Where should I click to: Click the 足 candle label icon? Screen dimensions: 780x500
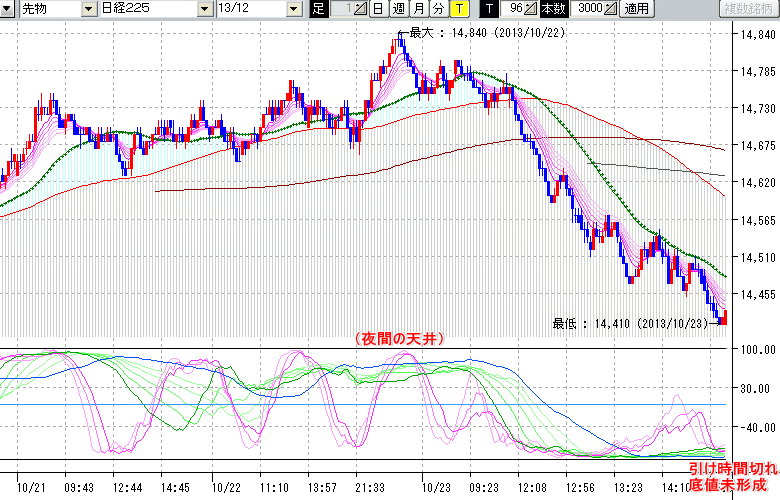coord(319,9)
